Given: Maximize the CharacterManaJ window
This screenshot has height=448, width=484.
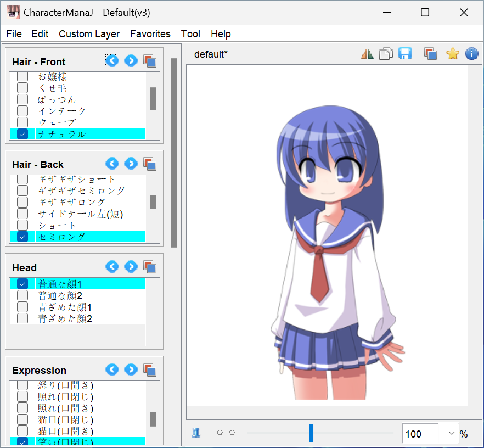Looking at the screenshot, I should [x=425, y=12].
